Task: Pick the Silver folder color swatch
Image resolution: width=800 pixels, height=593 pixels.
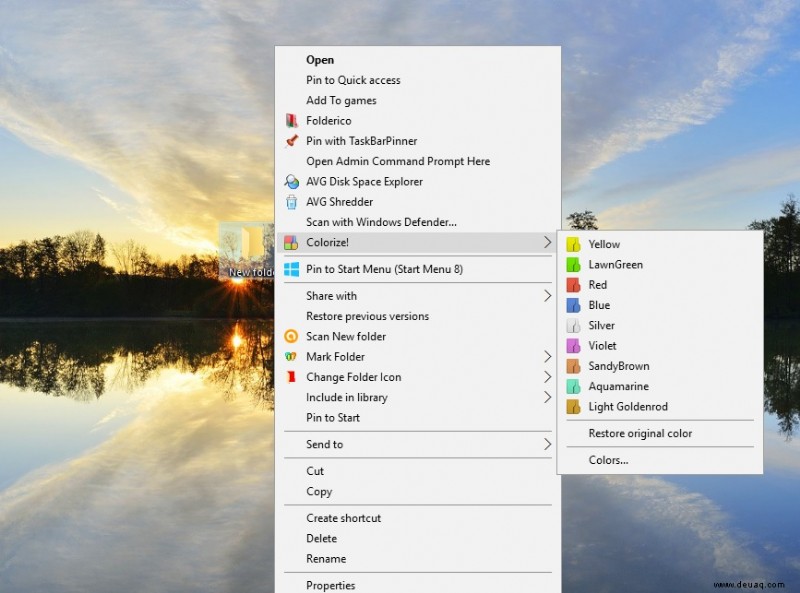Action: pyautogui.click(x=573, y=326)
